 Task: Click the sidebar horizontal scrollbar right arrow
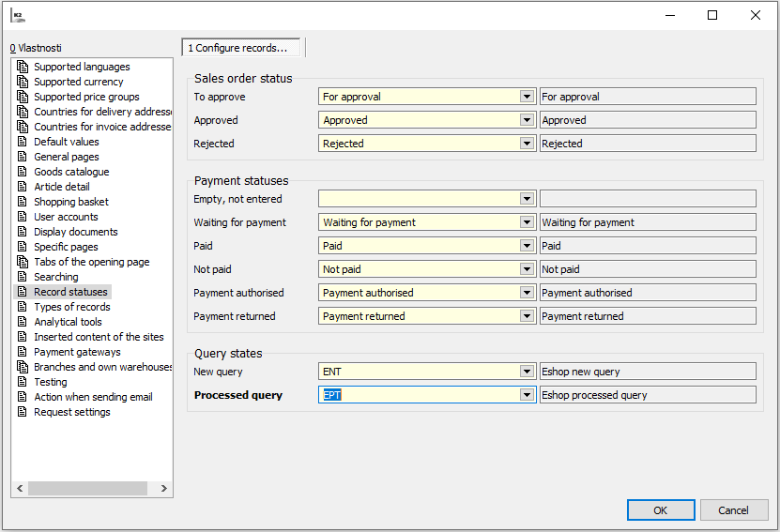coord(164,489)
